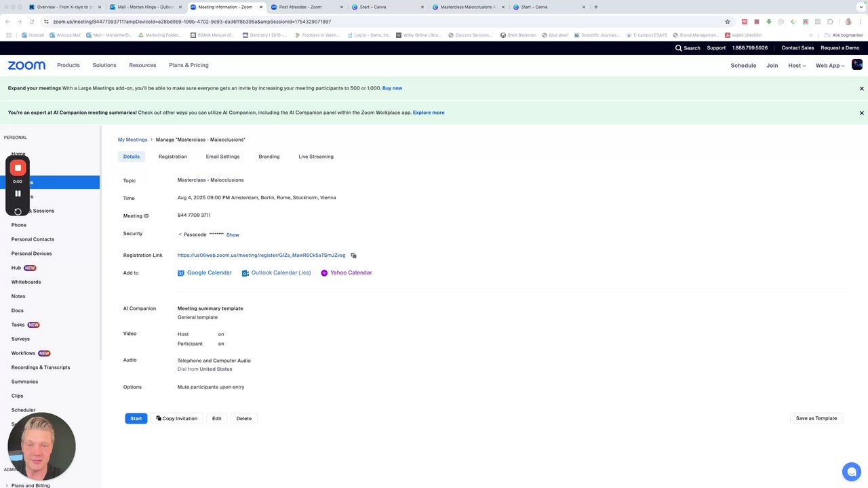The width and height of the screenshot is (868, 488).
Task: Switch to the Registration tab
Action: 173,157
